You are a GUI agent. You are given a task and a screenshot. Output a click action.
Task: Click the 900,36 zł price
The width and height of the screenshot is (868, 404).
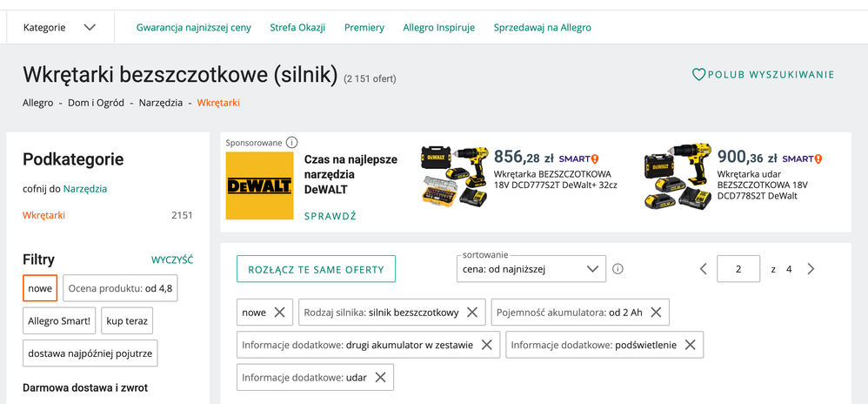[747, 157]
